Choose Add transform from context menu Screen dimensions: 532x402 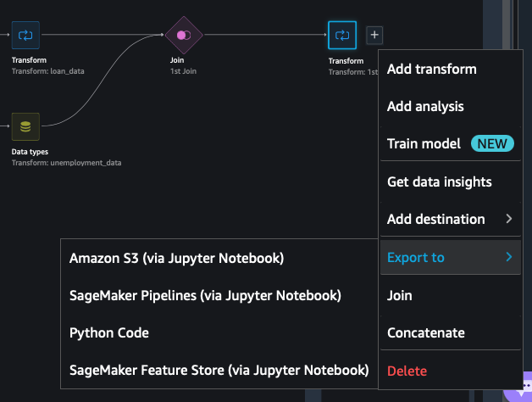431,70
